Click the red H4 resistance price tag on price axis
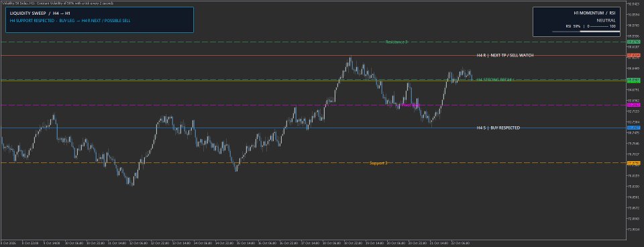The height and width of the screenshot is (247, 644). (x=633, y=55)
